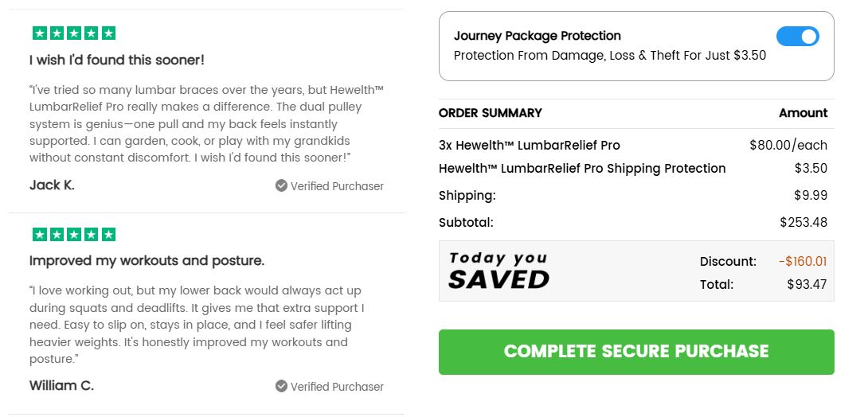Toggle Journey Package Protection switch
Image resolution: width=868 pixels, height=417 pixels.
point(797,36)
